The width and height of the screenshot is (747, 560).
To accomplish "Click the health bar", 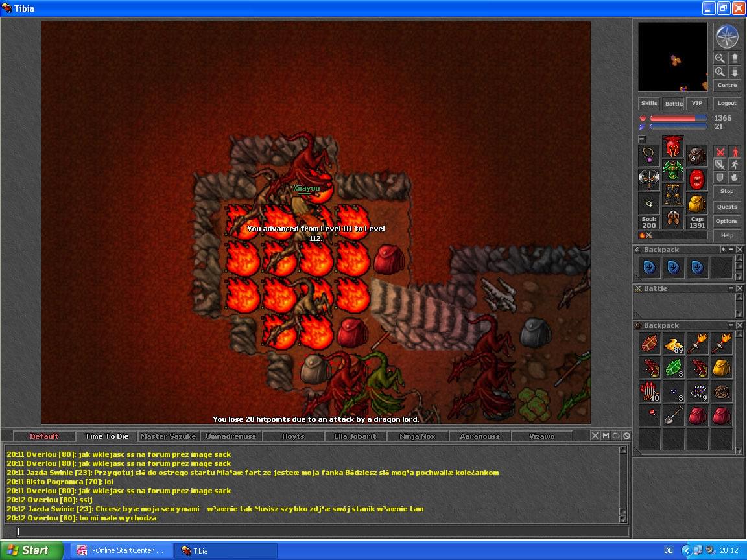I will (678, 119).
